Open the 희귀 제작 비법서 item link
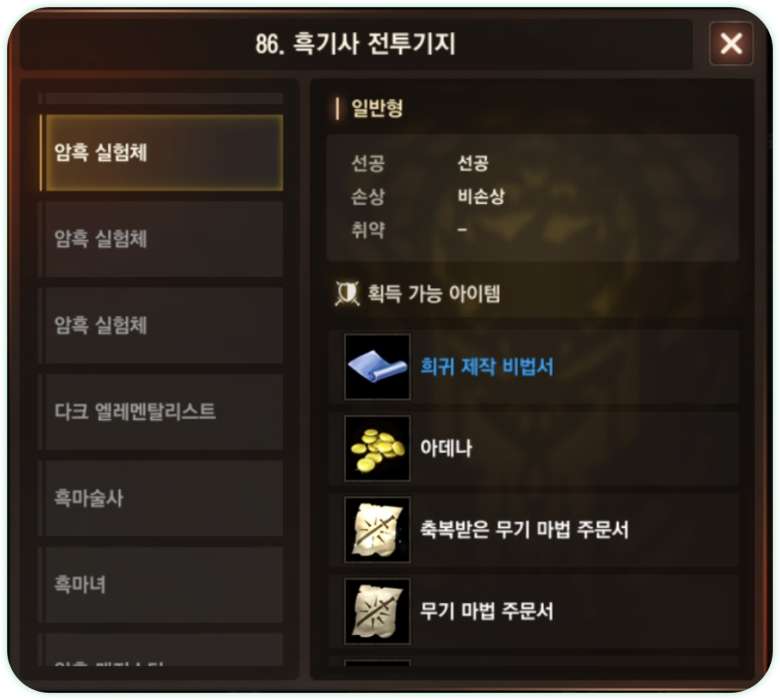 [x=487, y=366]
